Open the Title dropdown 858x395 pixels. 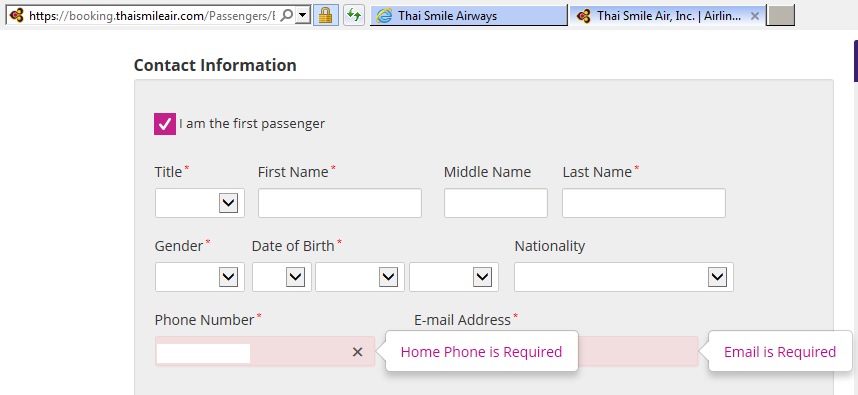200,203
